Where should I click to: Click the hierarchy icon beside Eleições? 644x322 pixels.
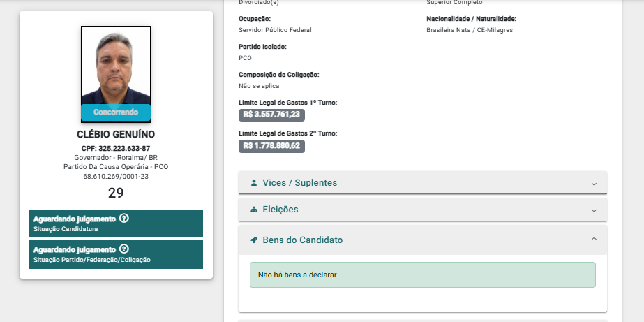click(254, 210)
